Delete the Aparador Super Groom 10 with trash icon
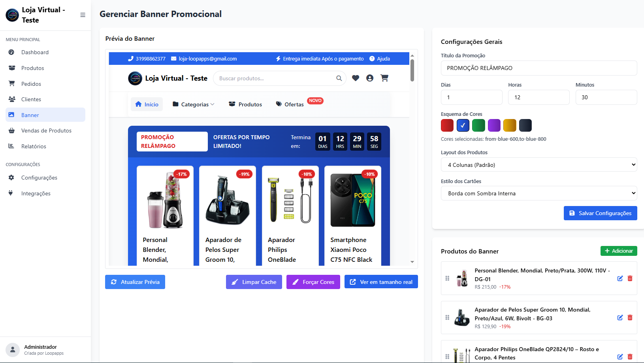Image resolution: width=644 pixels, height=363 pixels. point(630,318)
